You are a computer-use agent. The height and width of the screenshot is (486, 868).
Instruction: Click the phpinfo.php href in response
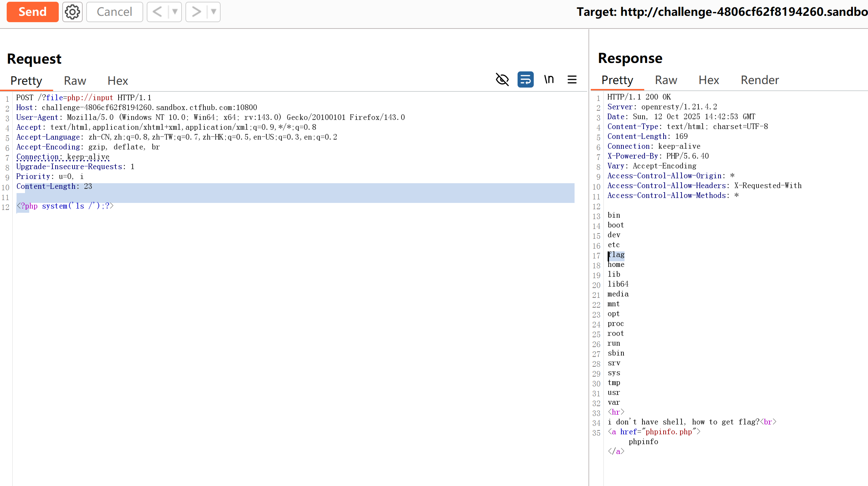(x=668, y=432)
